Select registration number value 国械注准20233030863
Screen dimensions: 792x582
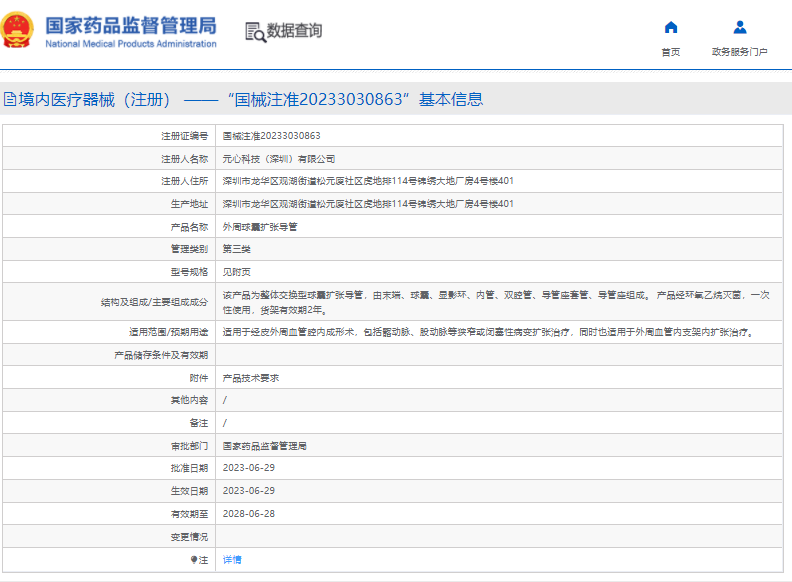coord(271,136)
